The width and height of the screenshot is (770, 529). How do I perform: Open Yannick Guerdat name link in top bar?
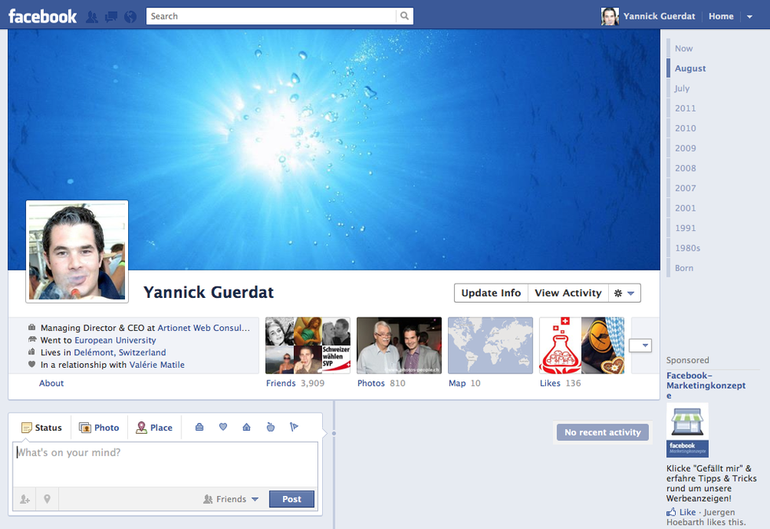tap(659, 16)
